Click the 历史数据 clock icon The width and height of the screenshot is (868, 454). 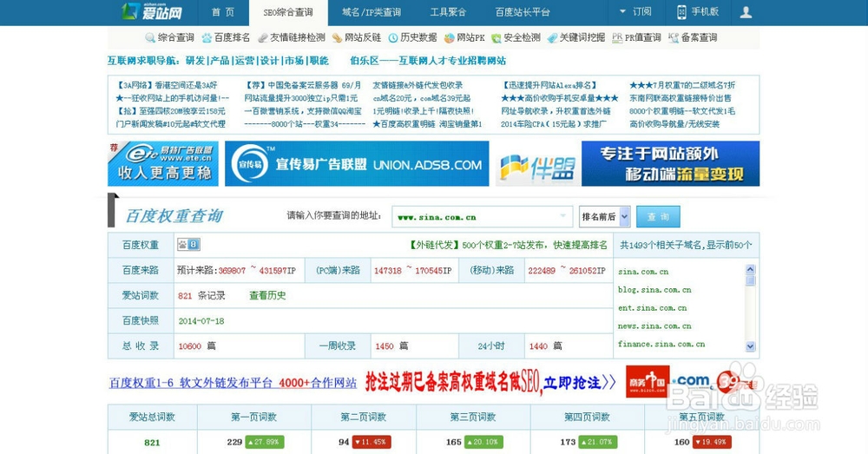coord(393,37)
